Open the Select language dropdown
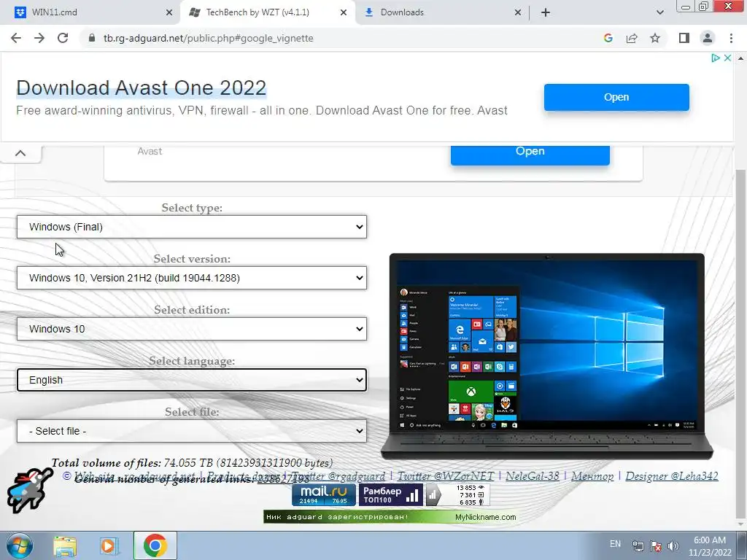 [x=192, y=380]
